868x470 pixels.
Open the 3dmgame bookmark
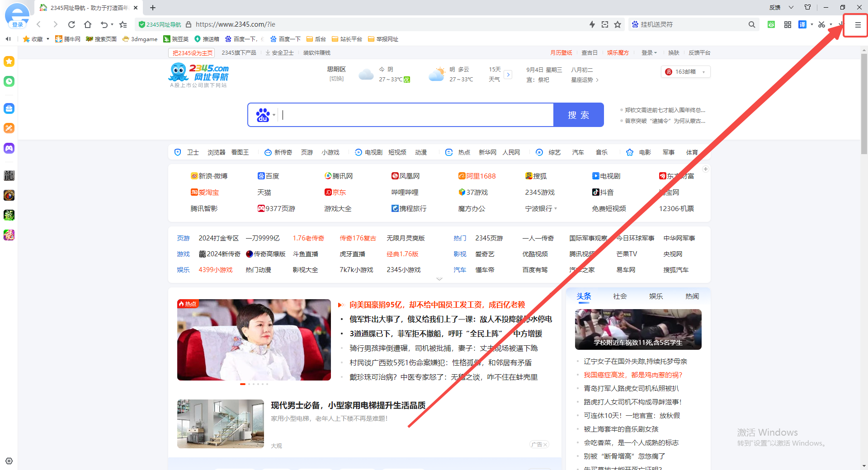140,39
